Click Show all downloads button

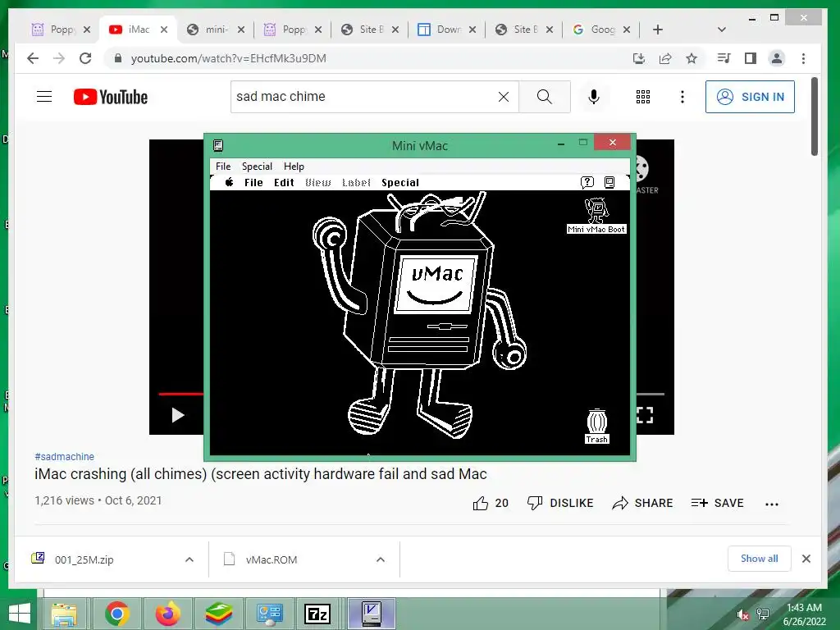click(x=759, y=559)
